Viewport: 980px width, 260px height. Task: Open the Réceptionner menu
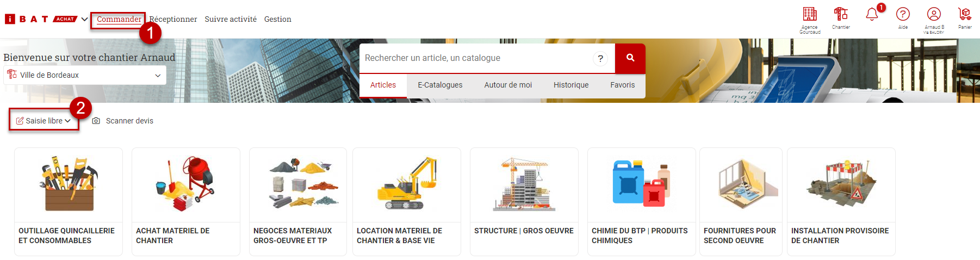coord(173,19)
